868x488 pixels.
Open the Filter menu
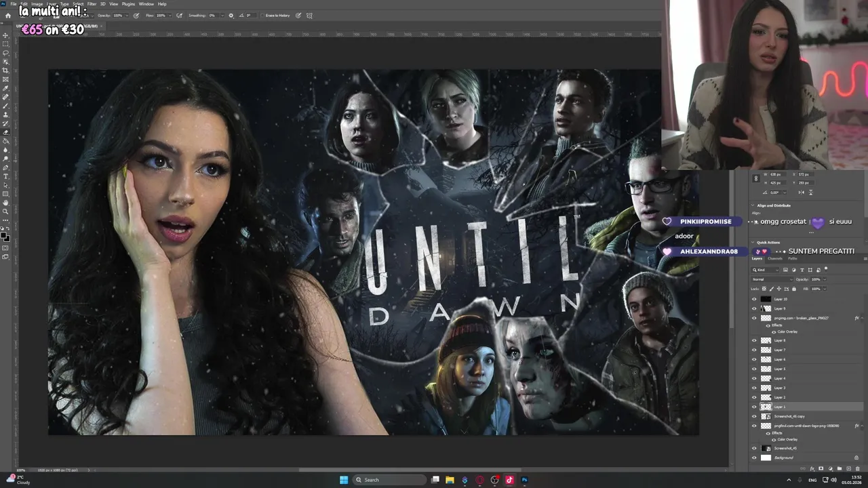coord(92,4)
